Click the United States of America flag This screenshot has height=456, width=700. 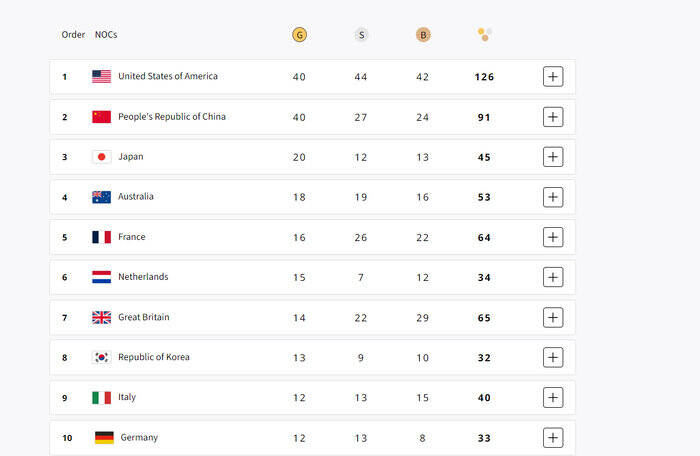(101, 77)
